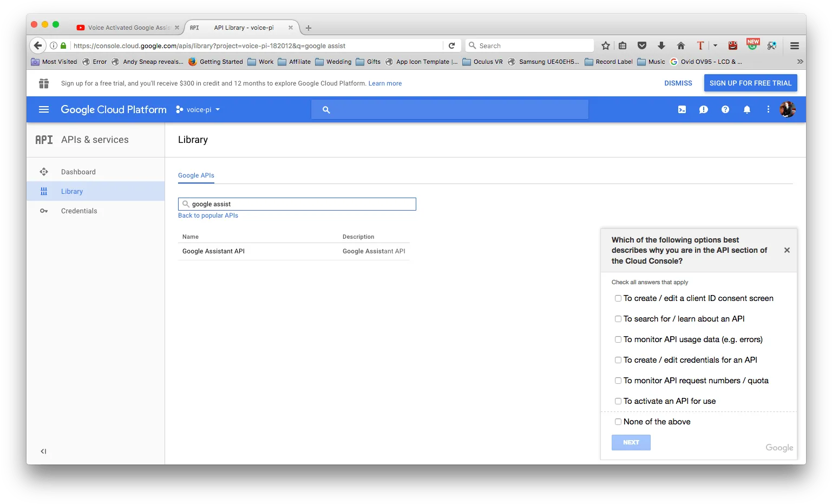
Task: Open a new browser tab with plus
Action: 309,28
